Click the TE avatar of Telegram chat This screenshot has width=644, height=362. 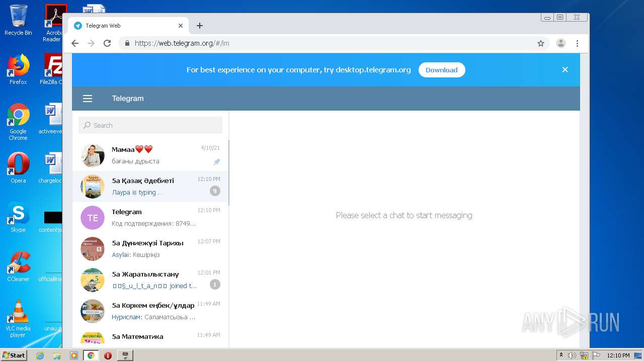click(x=93, y=218)
